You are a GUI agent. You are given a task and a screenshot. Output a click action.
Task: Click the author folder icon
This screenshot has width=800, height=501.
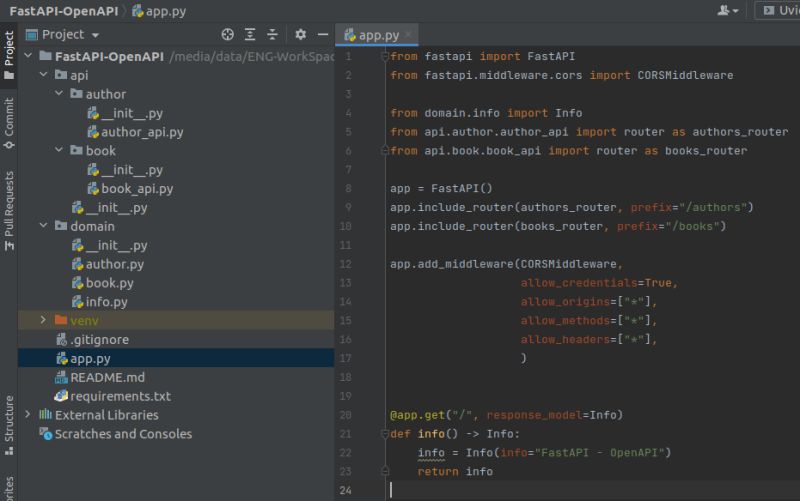76,93
